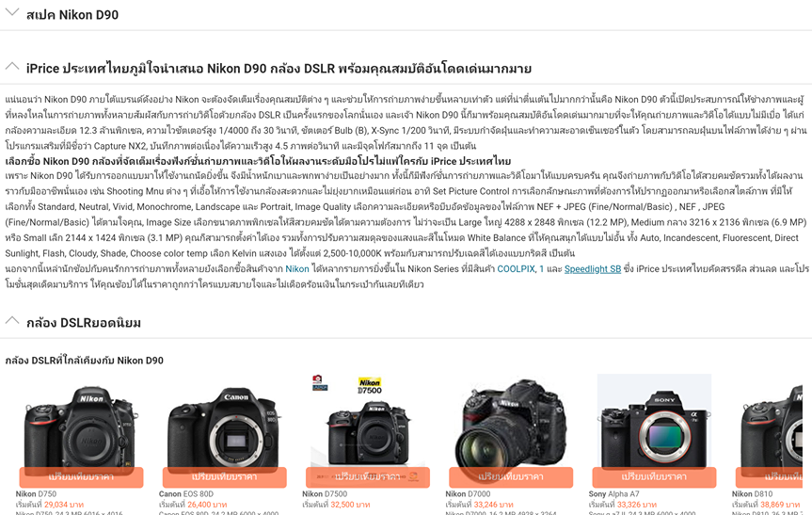Click เปรียบเทียบราคา button for Sony Alpha A7

pyautogui.click(x=654, y=476)
